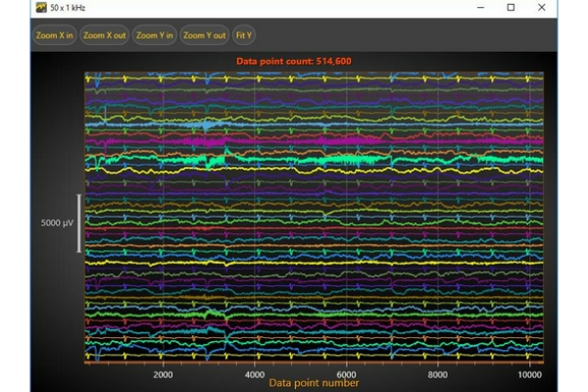The image size is (588, 392).
Task: Click the 8000 tick label on X axis
Action: click(x=438, y=374)
